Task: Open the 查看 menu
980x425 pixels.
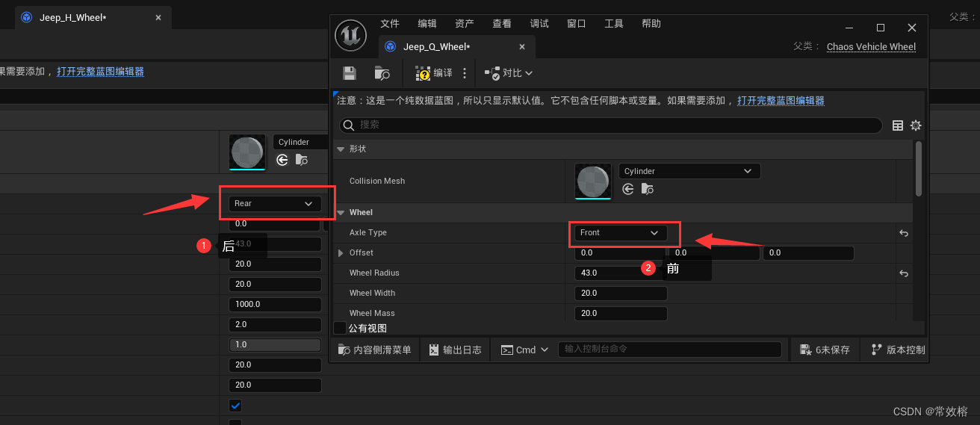Action: tap(502, 24)
